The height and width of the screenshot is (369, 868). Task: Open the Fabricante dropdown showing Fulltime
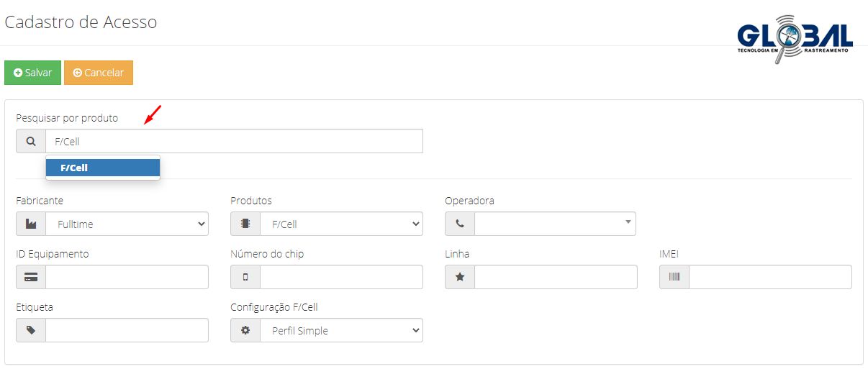127,224
